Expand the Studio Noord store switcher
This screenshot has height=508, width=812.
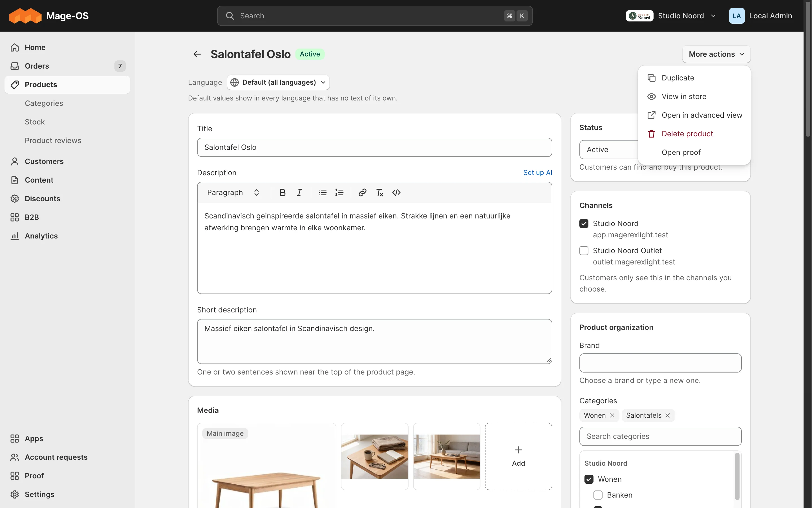[x=671, y=16]
